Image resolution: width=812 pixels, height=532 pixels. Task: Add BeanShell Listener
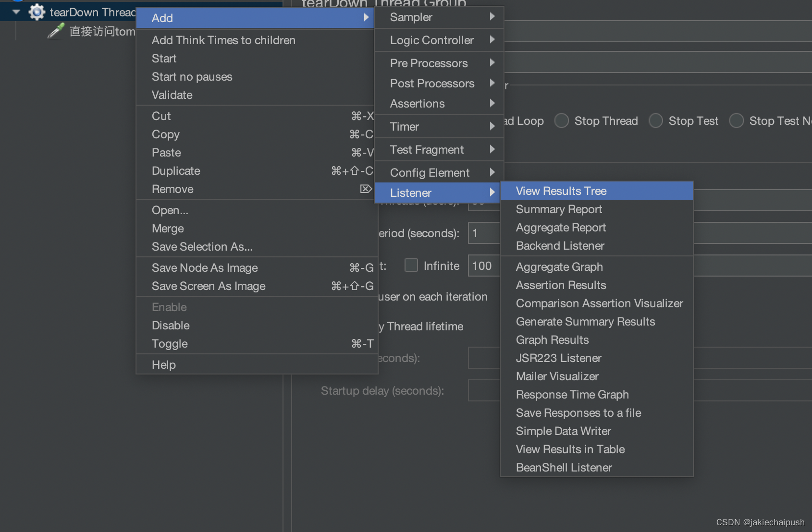(x=597, y=468)
